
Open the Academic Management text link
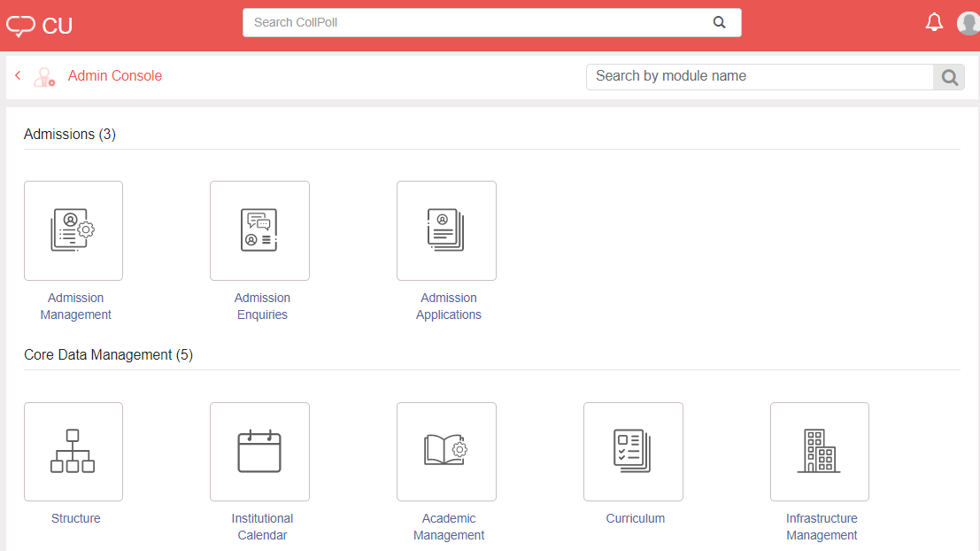click(x=449, y=526)
